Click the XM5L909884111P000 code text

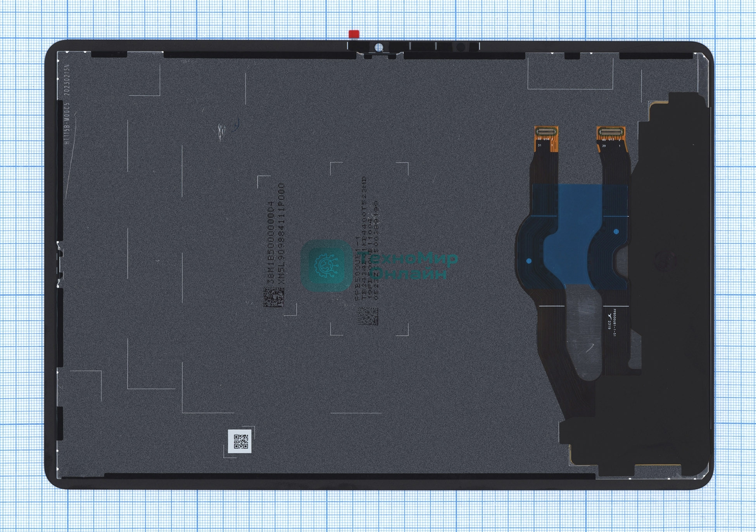[282, 234]
